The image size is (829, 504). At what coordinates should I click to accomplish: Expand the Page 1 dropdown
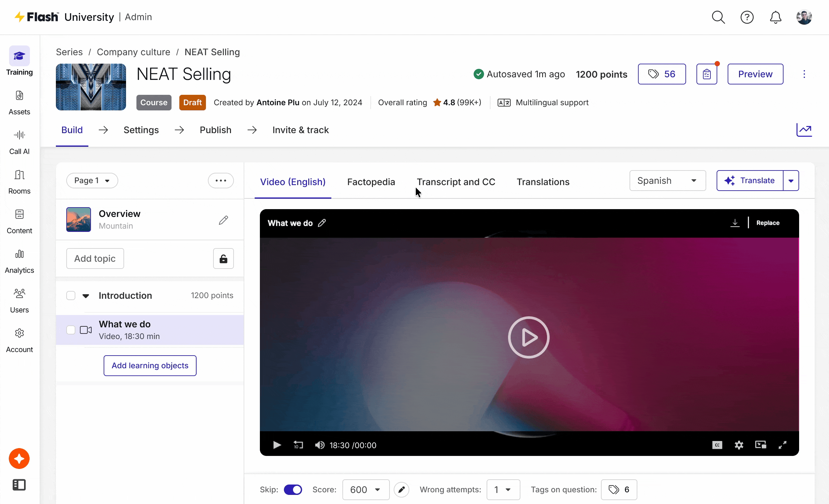click(92, 181)
